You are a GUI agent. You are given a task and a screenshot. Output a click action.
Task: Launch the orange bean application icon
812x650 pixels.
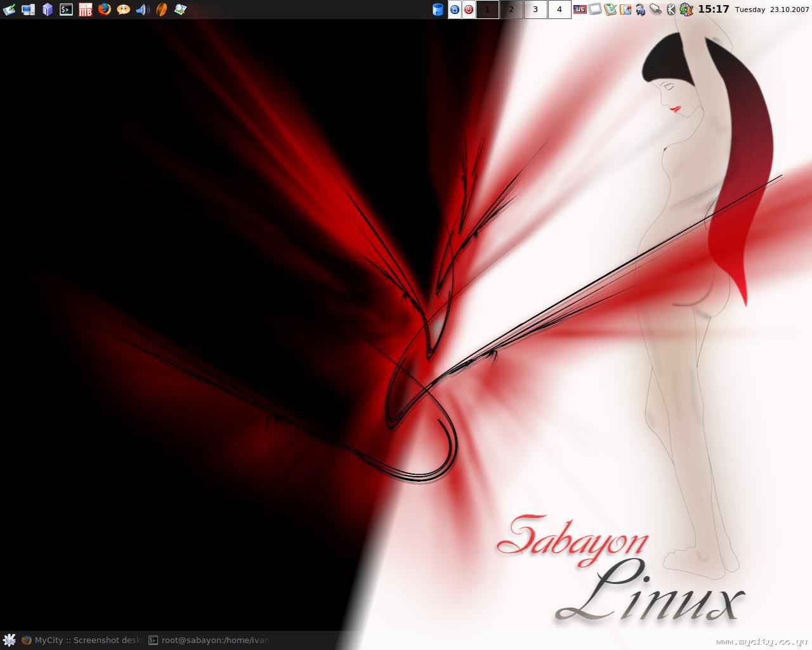point(162,10)
